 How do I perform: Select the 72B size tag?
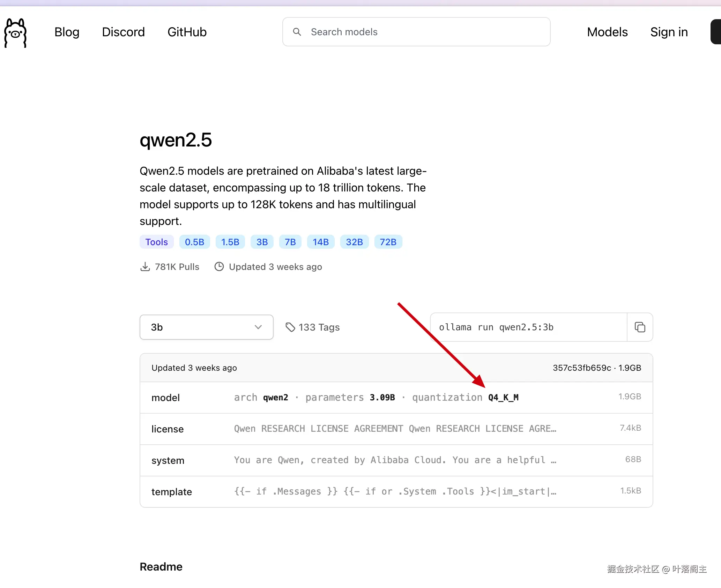388,242
